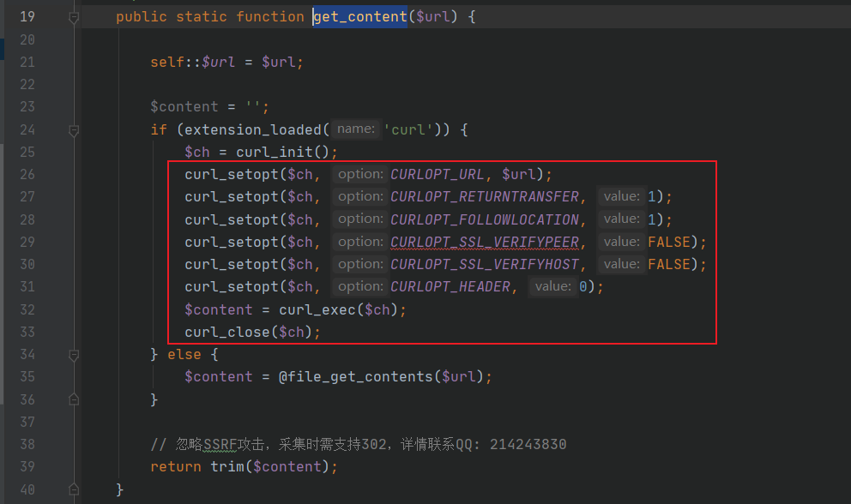Click the fold end marker on line 40
This screenshot has height=504, width=851.
(x=75, y=489)
